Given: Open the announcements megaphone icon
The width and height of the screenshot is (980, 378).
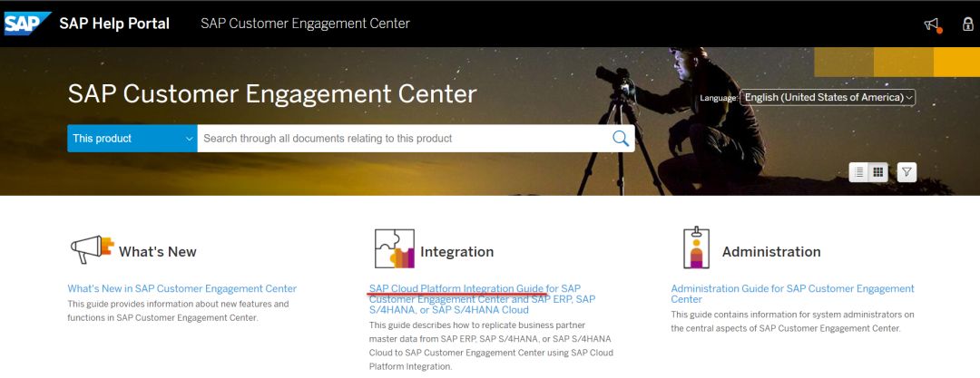Looking at the screenshot, I should pyautogui.click(x=932, y=24).
